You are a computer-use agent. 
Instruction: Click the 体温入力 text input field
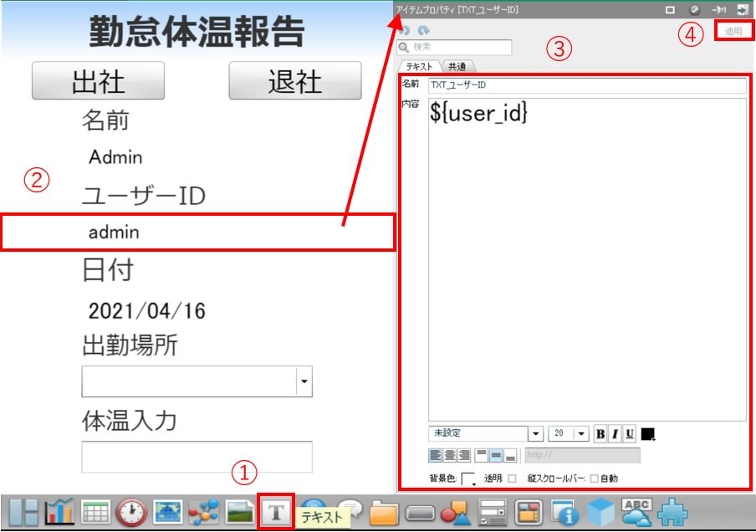[x=197, y=457]
